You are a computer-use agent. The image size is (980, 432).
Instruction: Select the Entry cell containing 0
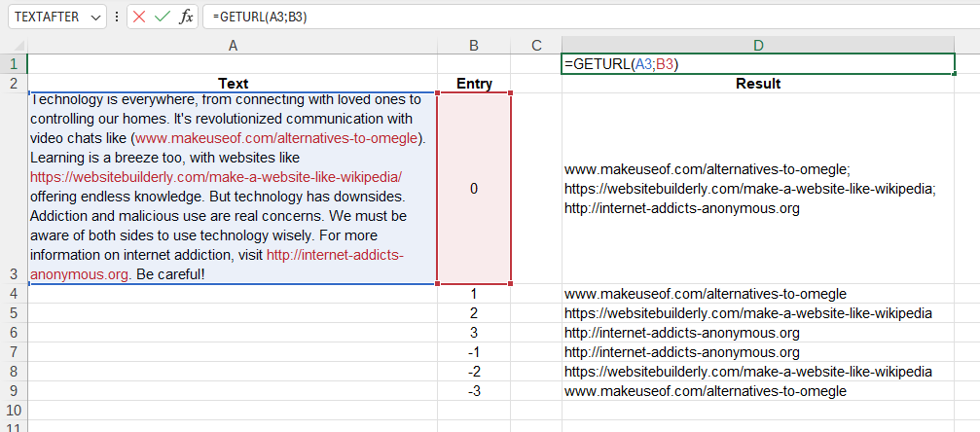pos(474,189)
